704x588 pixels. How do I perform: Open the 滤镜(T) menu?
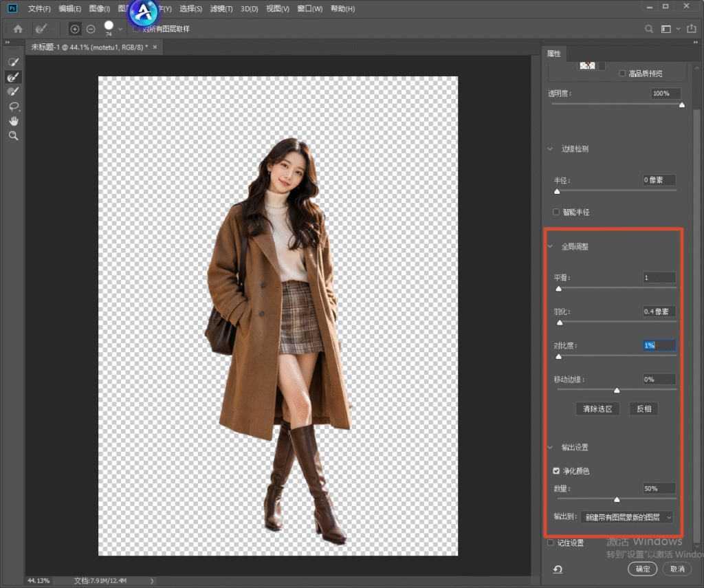(x=221, y=8)
